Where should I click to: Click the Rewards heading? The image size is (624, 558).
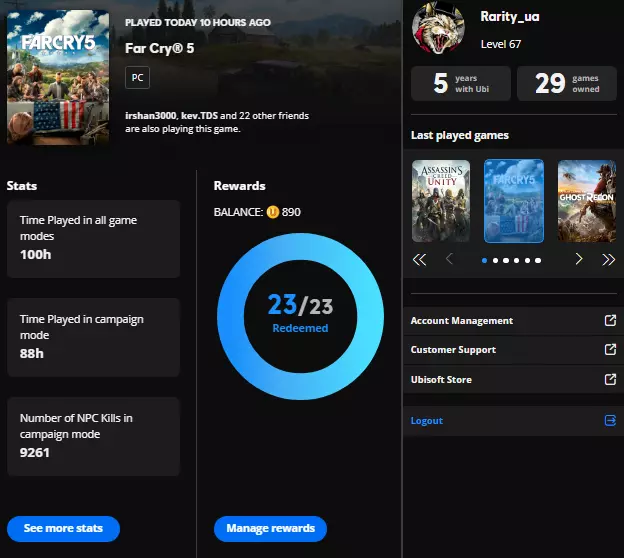tap(240, 186)
